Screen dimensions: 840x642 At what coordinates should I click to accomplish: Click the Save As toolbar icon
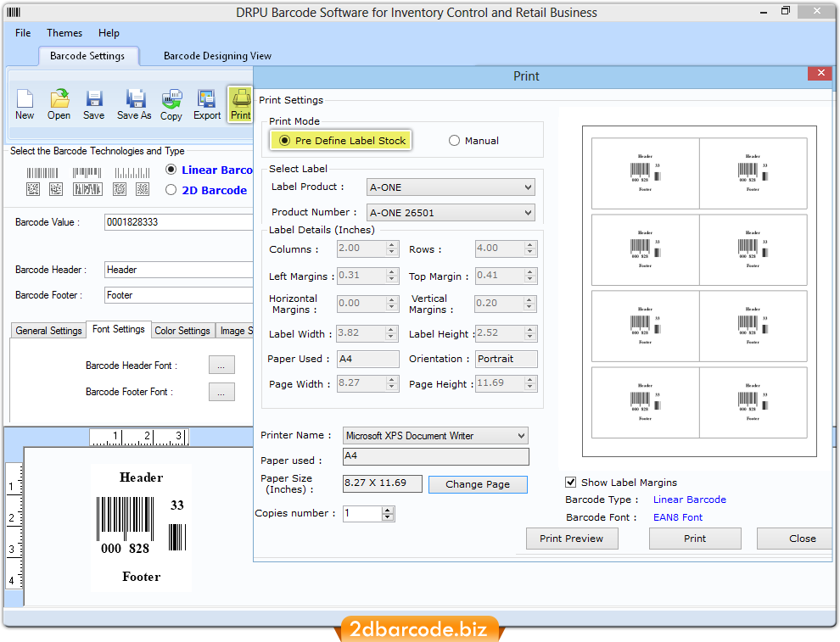click(134, 105)
